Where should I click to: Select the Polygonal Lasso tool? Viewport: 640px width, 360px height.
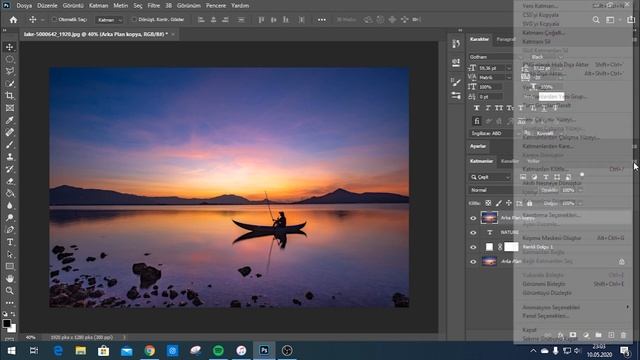(9, 71)
